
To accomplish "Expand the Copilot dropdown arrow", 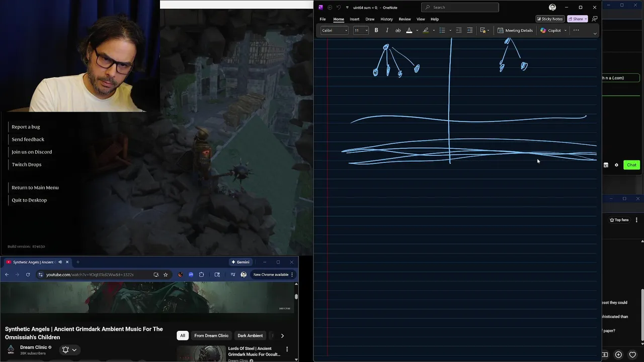I will point(565,30).
